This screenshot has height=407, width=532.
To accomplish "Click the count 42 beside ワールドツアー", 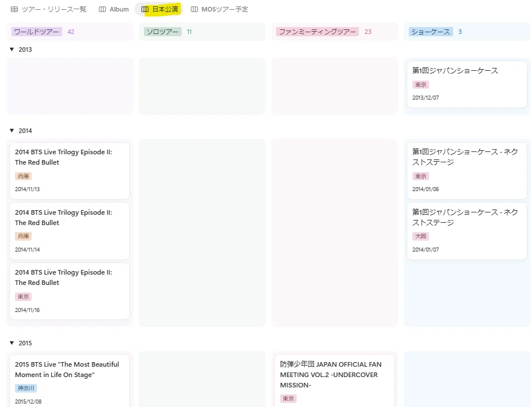I will [71, 32].
